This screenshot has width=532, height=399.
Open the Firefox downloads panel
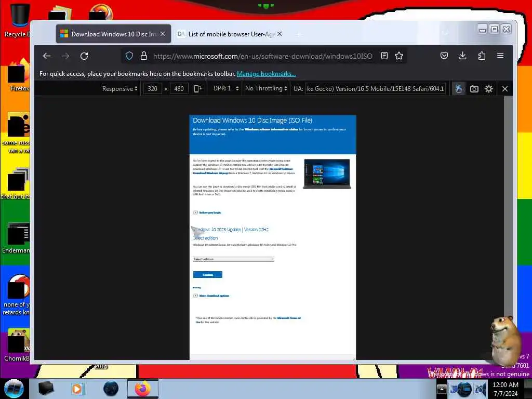[462, 56]
